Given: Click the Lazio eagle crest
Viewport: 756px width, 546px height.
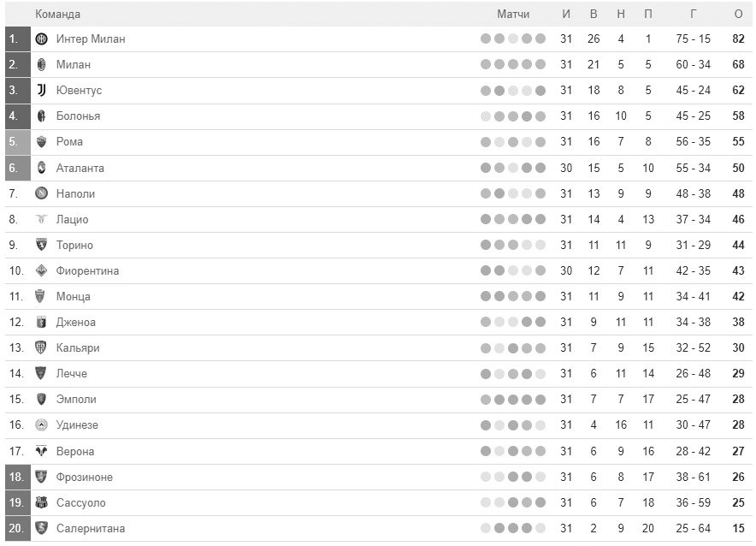Looking at the screenshot, I should pos(41,219).
